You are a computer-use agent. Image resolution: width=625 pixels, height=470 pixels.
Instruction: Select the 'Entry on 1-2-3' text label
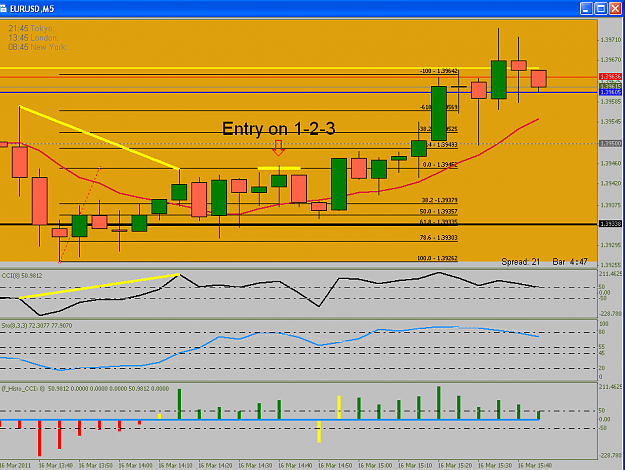pyautogui.click(x=279, y=129)
